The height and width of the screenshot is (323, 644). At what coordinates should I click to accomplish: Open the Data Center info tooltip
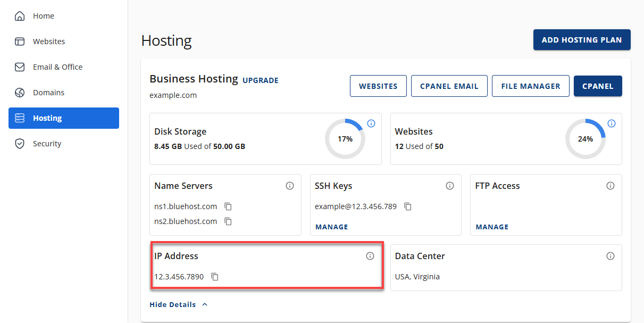(x=610, y=255)
